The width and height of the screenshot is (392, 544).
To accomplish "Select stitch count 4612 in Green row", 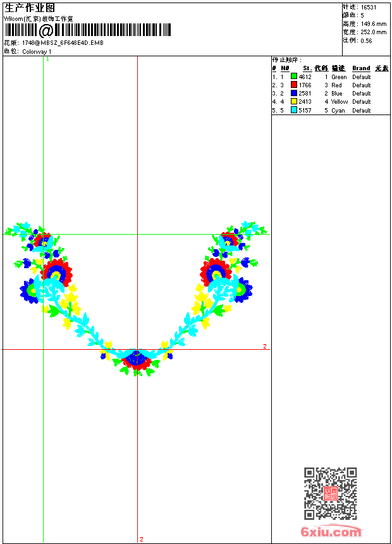I will 305,77.
